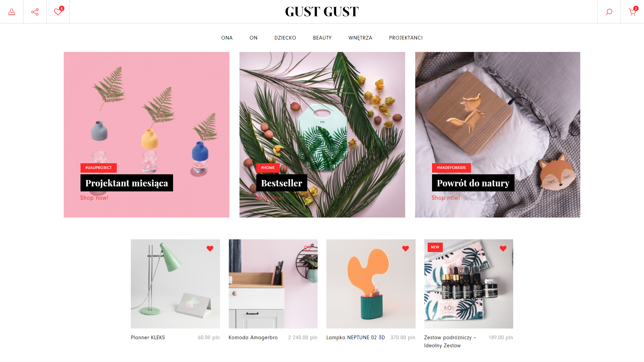
Task: Click Shop now under Projektant miesiąca
Action: pos(94,198)
